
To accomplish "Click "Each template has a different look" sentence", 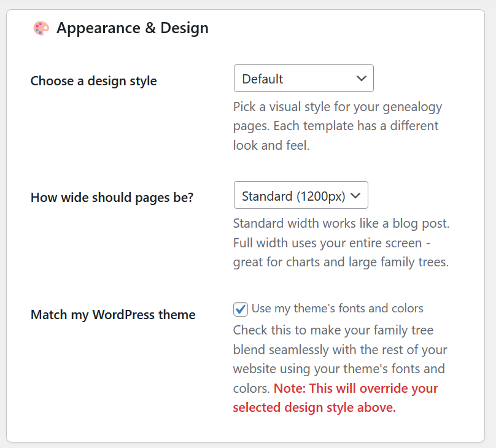I will (x=356, y=126).
